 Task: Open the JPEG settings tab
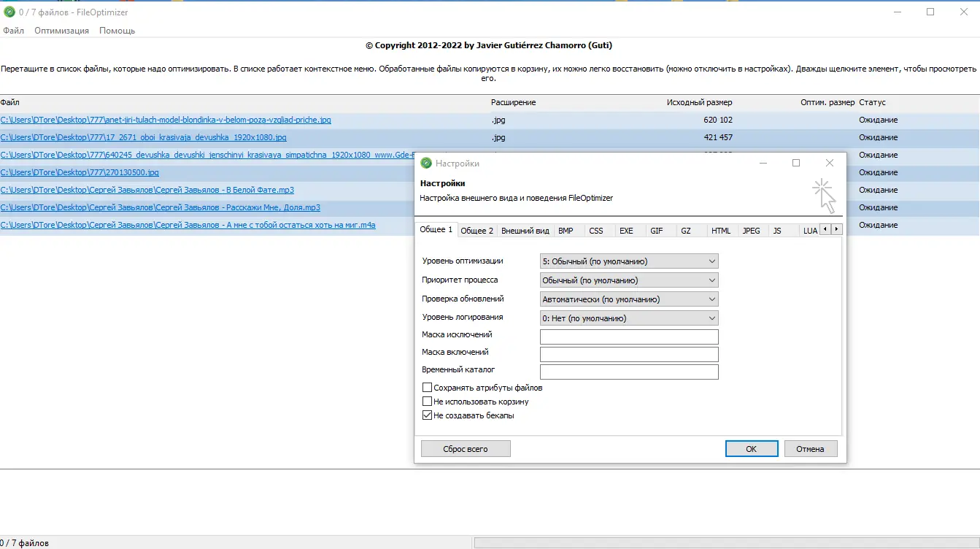(x=752, y=231)
